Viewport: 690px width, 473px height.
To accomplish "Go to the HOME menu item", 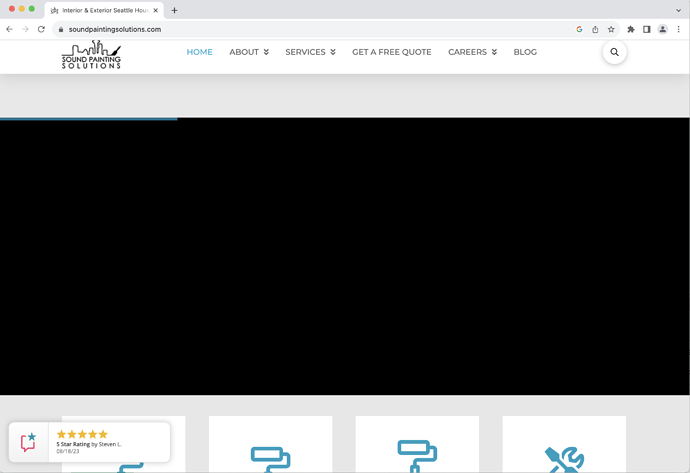I will coord(199,52).
